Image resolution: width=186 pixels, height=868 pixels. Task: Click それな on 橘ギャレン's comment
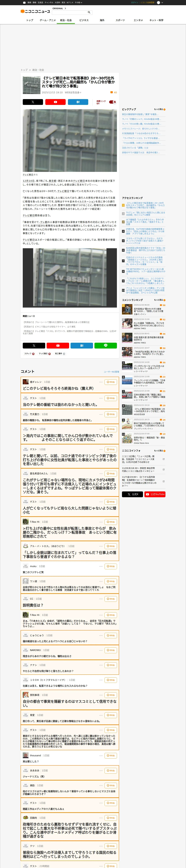coord(111,382)
